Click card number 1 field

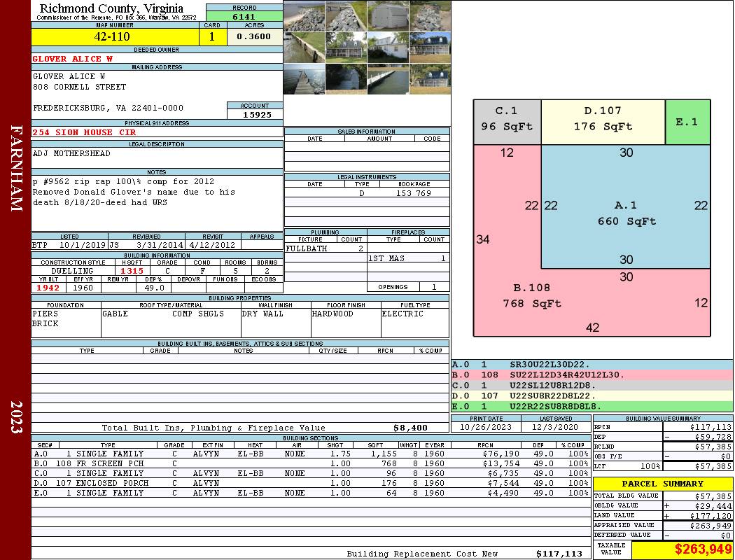212,36
